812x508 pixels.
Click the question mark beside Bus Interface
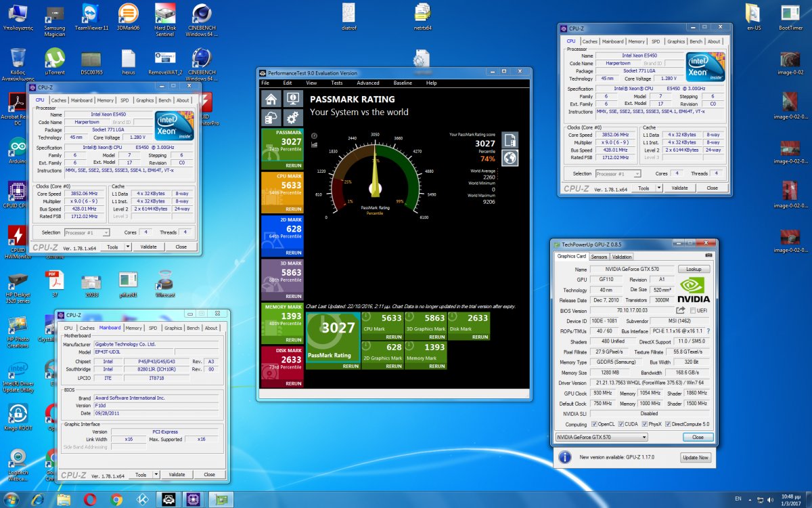tap(708, 331)
